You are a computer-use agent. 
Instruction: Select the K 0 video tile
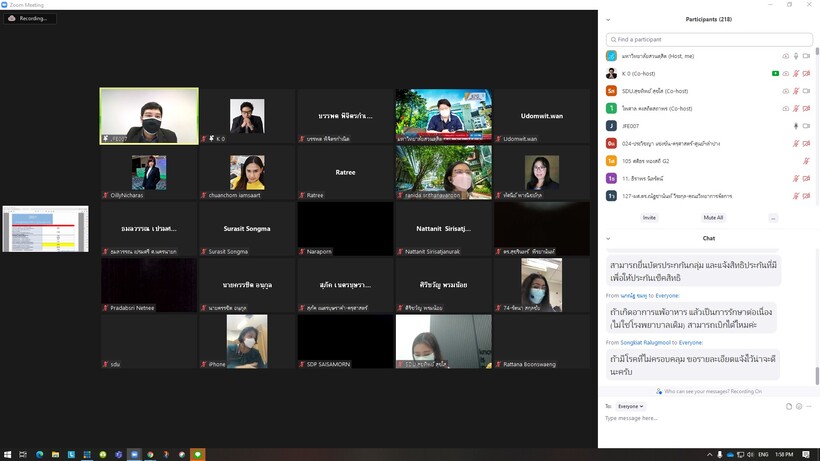point(247,116)
